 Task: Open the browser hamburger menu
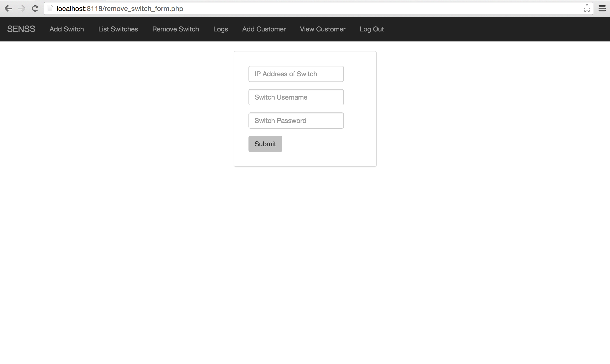[x=602, y=9]
